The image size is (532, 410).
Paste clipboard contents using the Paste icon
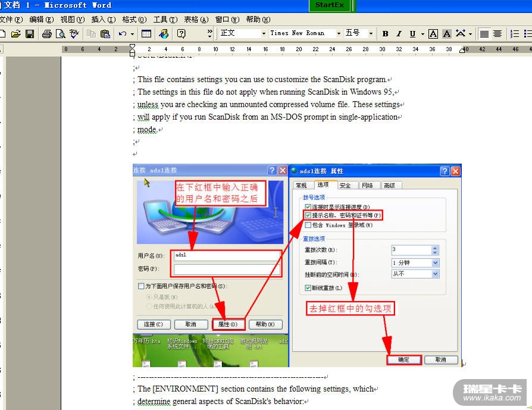pos(105,33)
